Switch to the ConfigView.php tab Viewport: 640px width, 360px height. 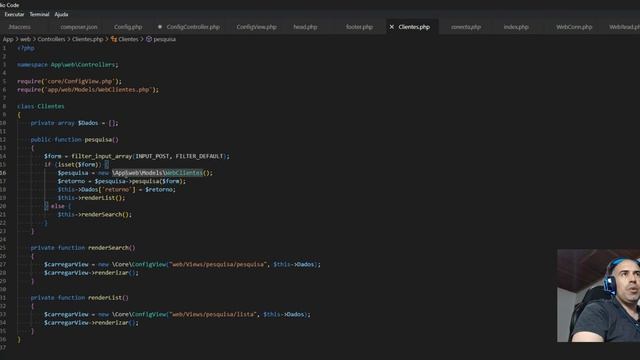256,27
